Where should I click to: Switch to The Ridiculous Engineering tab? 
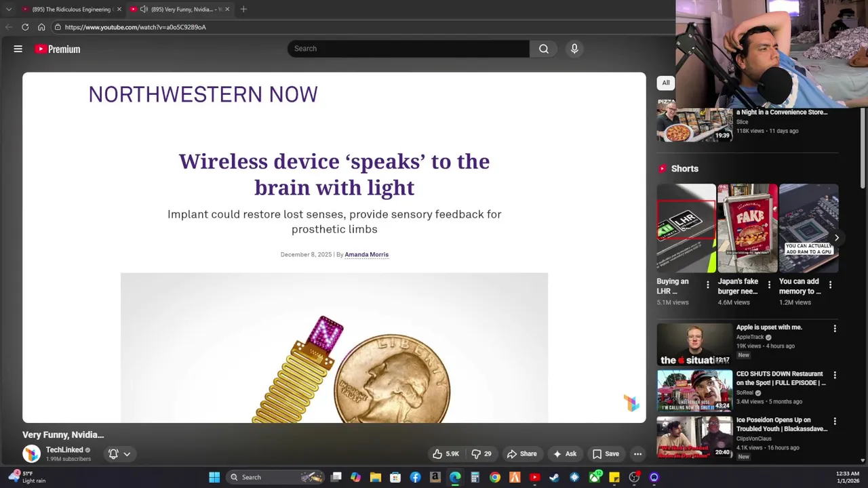coord(71,9)
